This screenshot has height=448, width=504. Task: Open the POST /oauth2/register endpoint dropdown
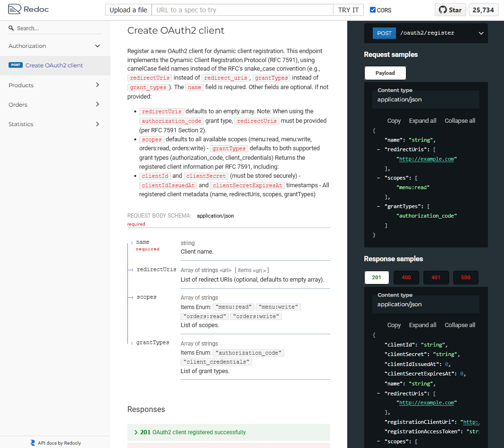(426, 33)
